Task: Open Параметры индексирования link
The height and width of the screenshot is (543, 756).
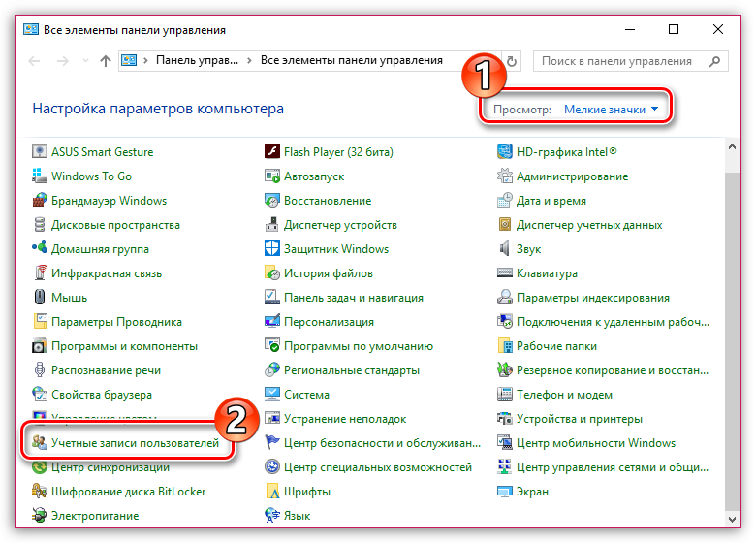Action: [592, 297]
